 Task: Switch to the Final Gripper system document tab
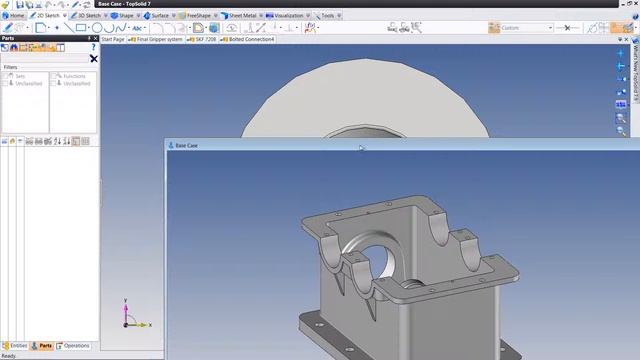pos(156,39)
